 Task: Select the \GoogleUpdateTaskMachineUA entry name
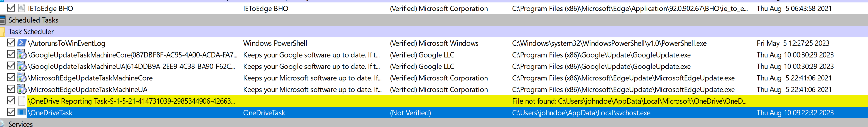[x=131, y=67]
